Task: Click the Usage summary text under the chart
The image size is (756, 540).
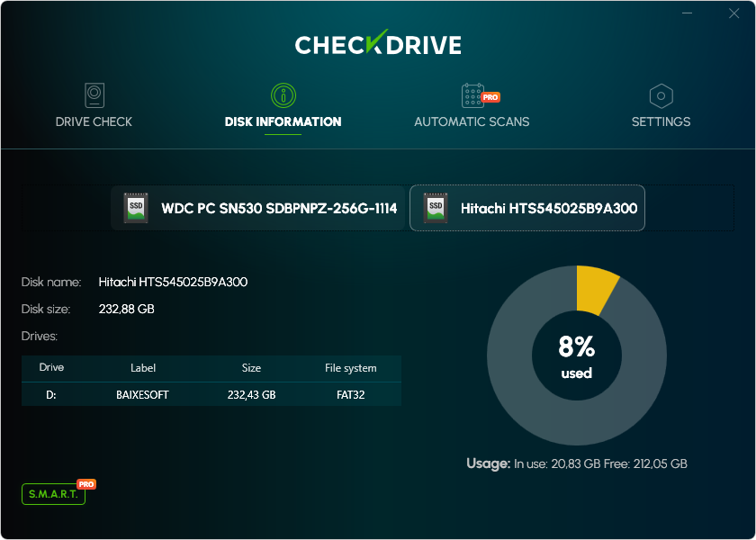Action: [x=577, y=463]
